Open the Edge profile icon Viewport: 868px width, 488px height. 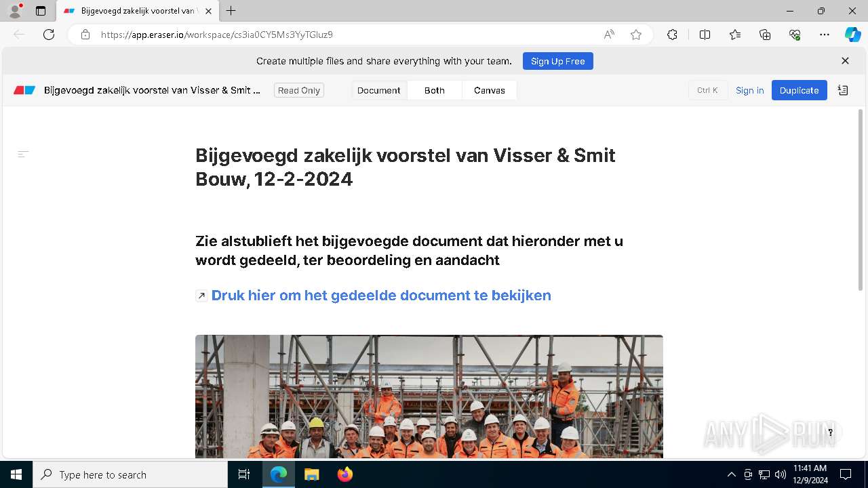[15, 11]
